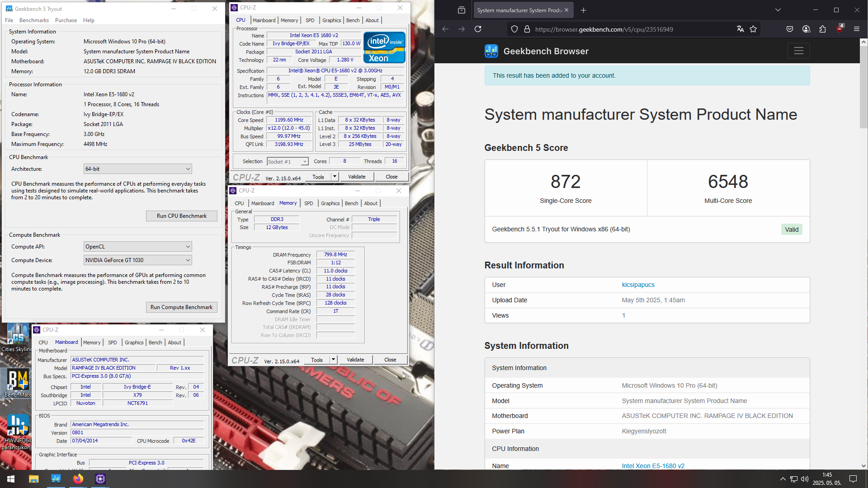
Task: Click Validate in top CPU-Z window
Action: coord(357,177)
